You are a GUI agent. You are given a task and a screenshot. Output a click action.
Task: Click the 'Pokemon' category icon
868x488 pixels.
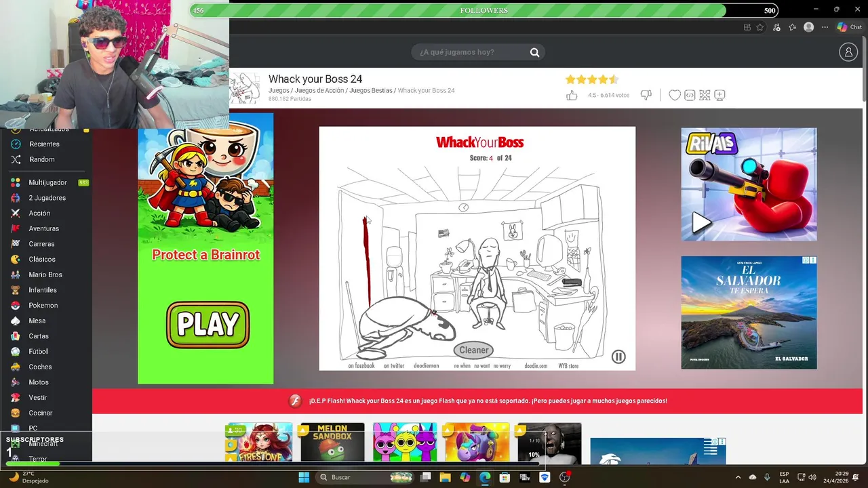click(16, 305)
